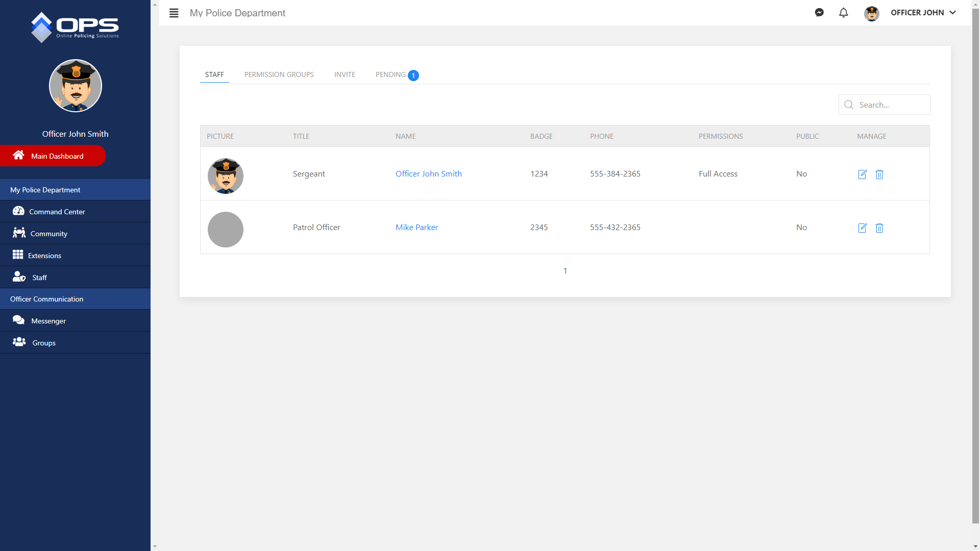Collapse the My Police Department section
The image size is (980, 551).
click(x=45, y=190)
